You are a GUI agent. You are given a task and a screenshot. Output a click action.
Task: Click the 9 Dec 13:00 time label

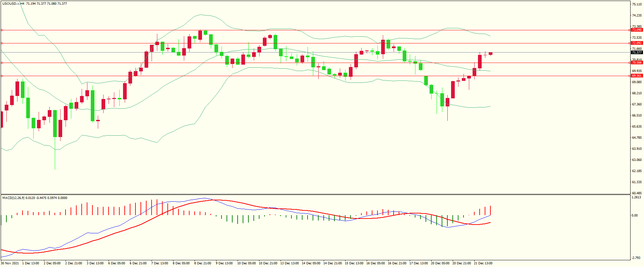pyautogui.click(x=224, y=263)
